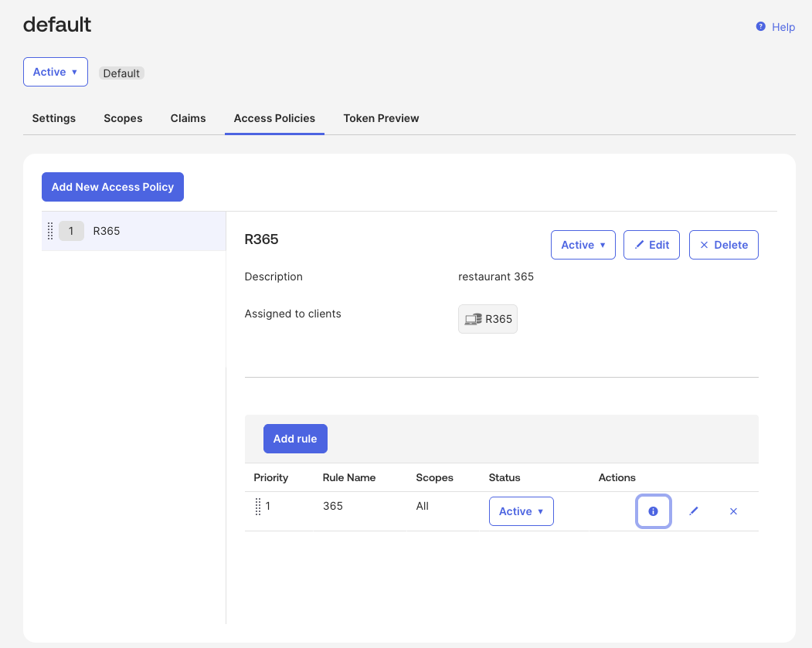
Task: Click the 'Status' column header
Action: click(x=505, y=478)
